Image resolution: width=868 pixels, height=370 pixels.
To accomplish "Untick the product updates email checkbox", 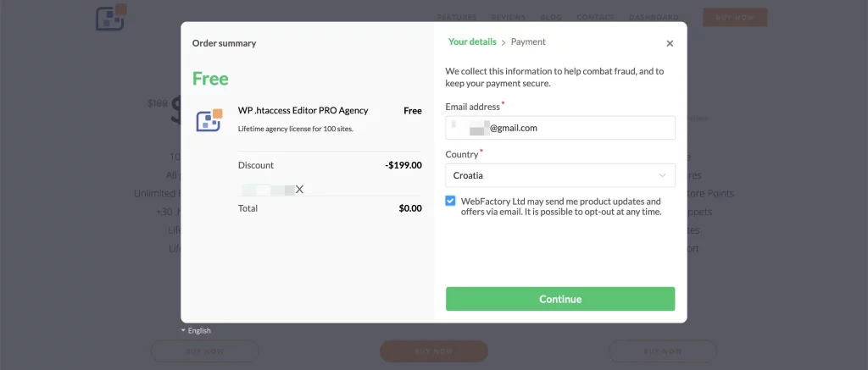I will pos(451,202).
